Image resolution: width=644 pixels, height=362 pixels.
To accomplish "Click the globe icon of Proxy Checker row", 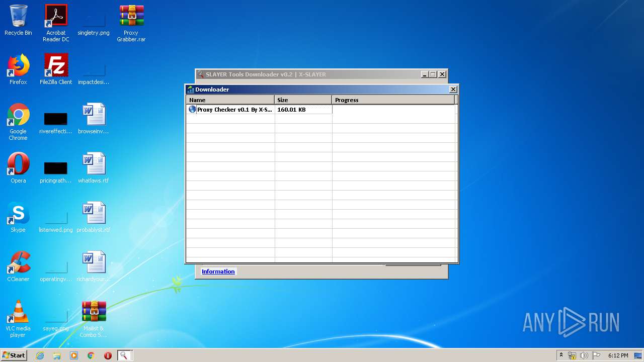I will pyautogui.click(x=192, y=109).
